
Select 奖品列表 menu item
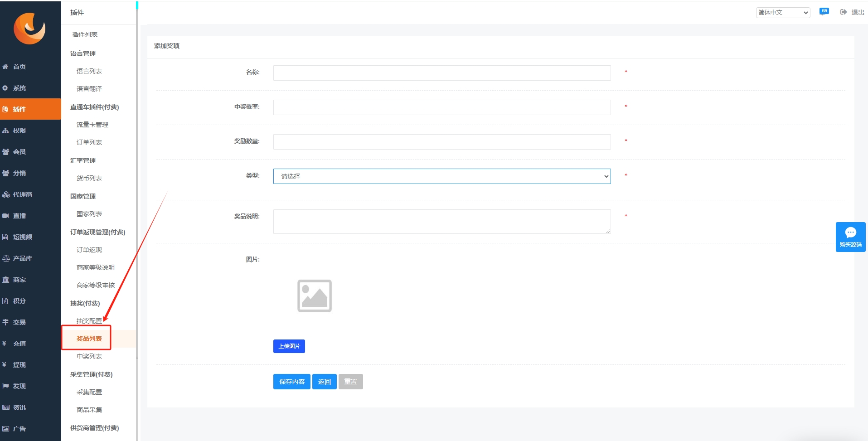(89, 339)
